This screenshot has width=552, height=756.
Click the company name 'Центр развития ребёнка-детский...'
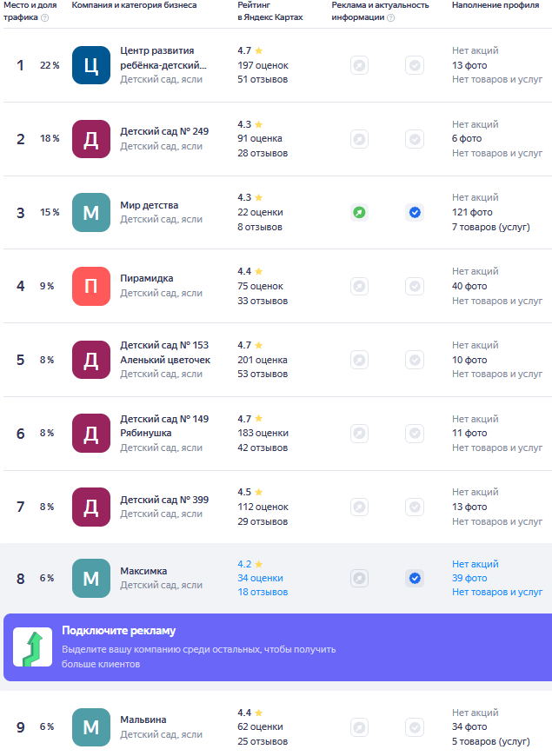163,58
